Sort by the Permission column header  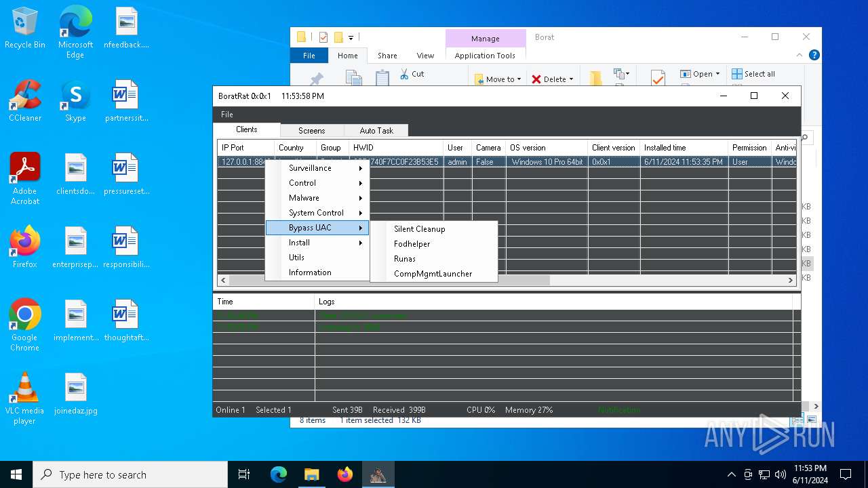coord(749,148)
